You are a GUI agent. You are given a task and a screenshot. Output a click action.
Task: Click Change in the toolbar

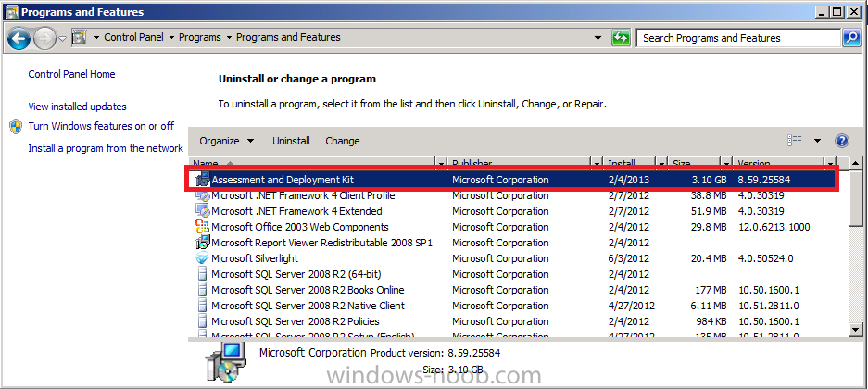(x=343, y=141)
